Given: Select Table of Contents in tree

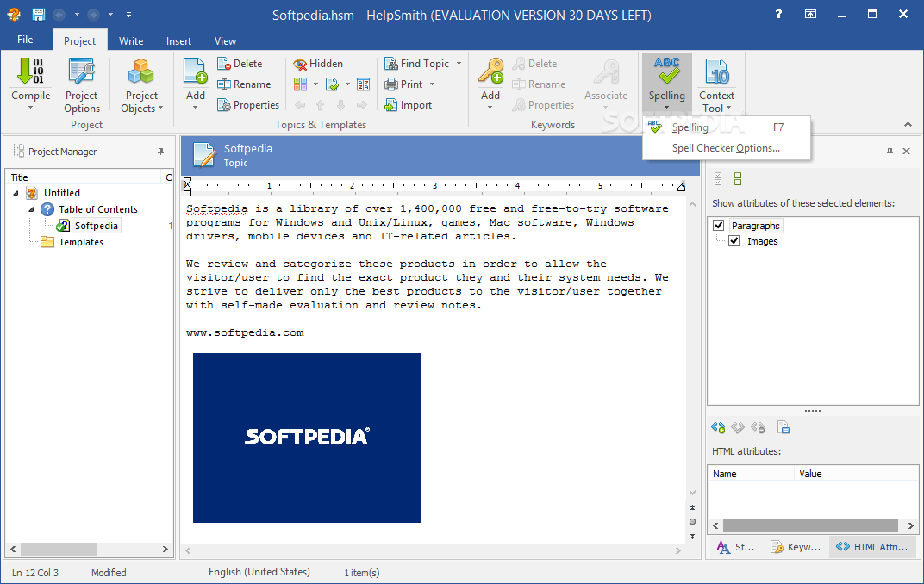Looking at the screenshot, I should coord(98,209).
